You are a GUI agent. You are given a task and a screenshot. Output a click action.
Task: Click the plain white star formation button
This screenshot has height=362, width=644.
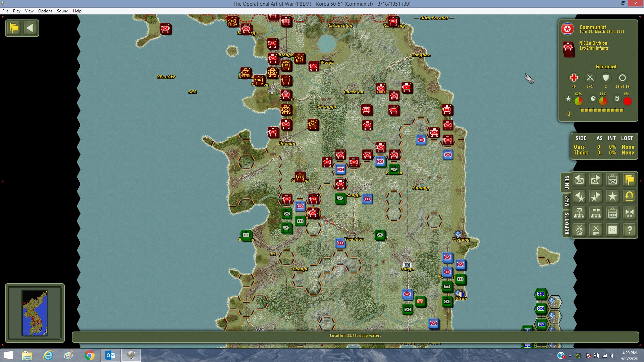(x=613, y=197)
